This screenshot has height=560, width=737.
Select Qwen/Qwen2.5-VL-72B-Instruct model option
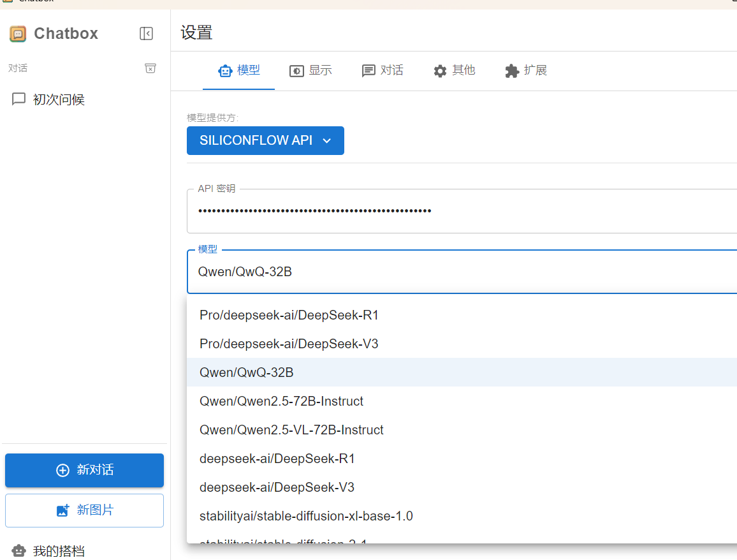[462, 430]
